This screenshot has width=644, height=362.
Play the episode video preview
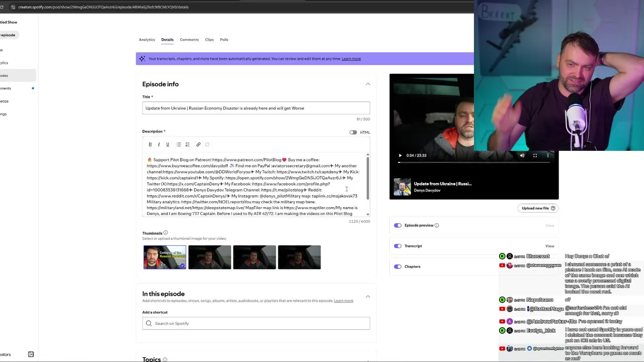tap(400, 155)
